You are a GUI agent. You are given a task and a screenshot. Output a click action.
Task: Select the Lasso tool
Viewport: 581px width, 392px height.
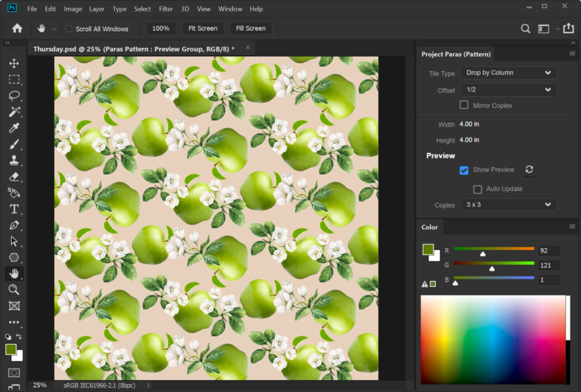14,96
